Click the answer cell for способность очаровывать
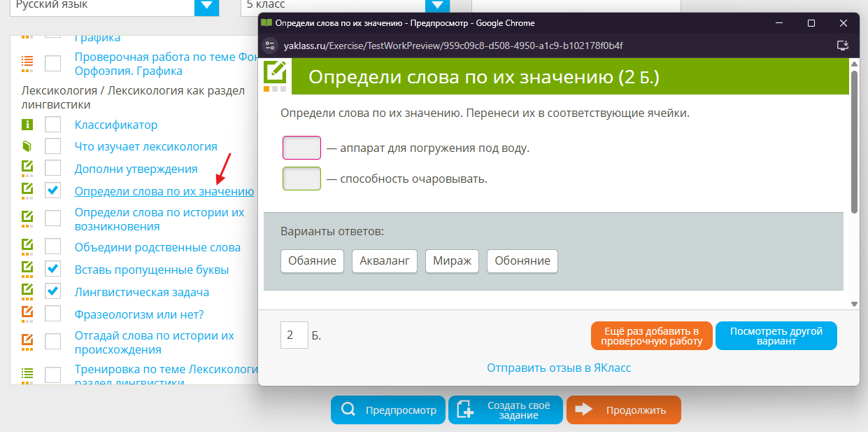868x432 pixels. click(x=301, y=179)
